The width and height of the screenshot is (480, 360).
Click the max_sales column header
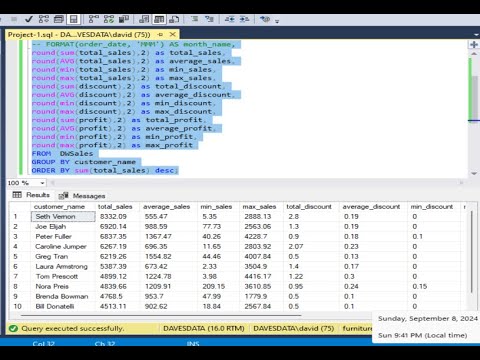coord(261,207)
